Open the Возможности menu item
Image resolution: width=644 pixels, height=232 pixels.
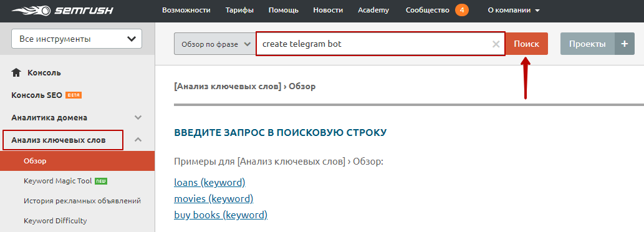pos(186,10)
